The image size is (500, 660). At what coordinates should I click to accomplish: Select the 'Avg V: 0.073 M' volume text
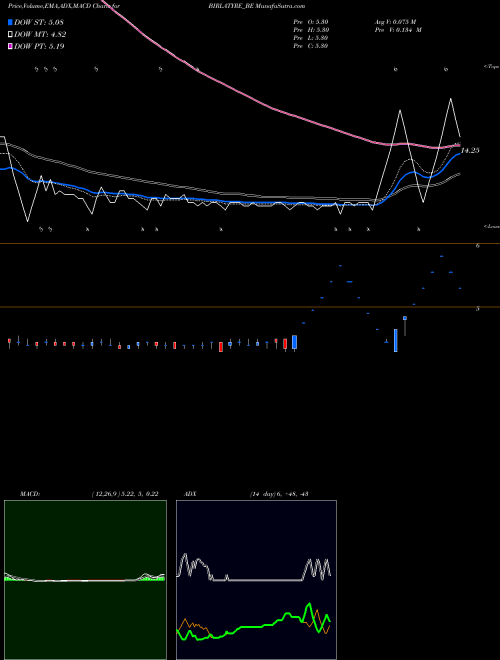tap(395, 22)
